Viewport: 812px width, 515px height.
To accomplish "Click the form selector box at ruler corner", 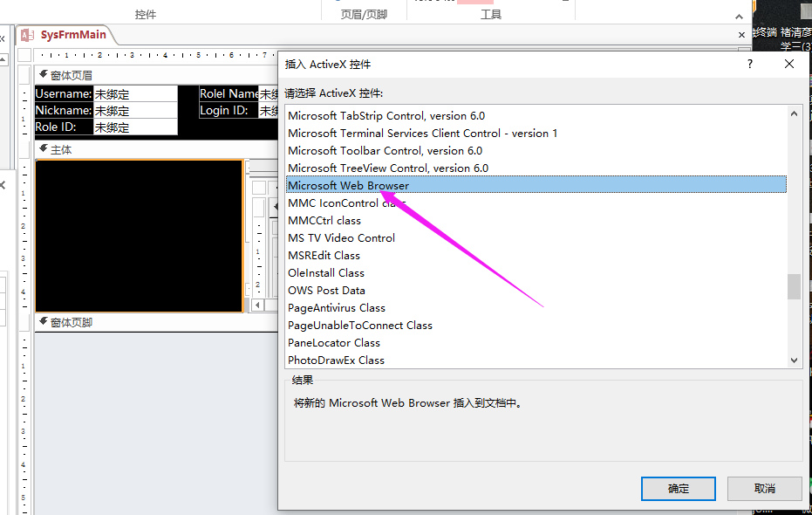I will [24, 54].
